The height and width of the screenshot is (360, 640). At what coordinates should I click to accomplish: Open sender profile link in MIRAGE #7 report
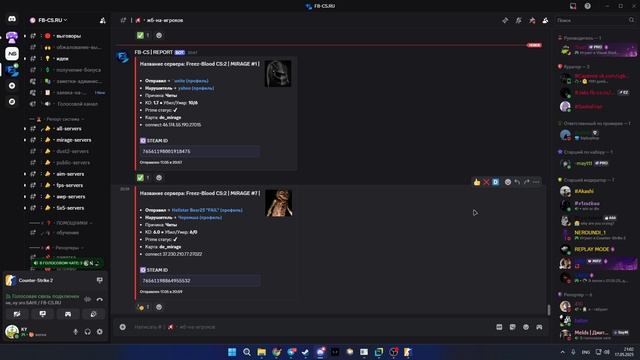coord(207,210)
